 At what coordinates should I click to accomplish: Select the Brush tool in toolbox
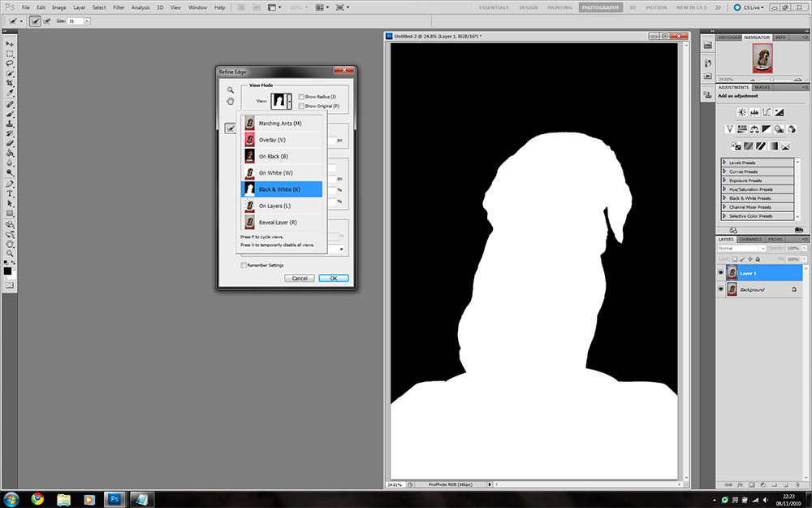(9, 114)
